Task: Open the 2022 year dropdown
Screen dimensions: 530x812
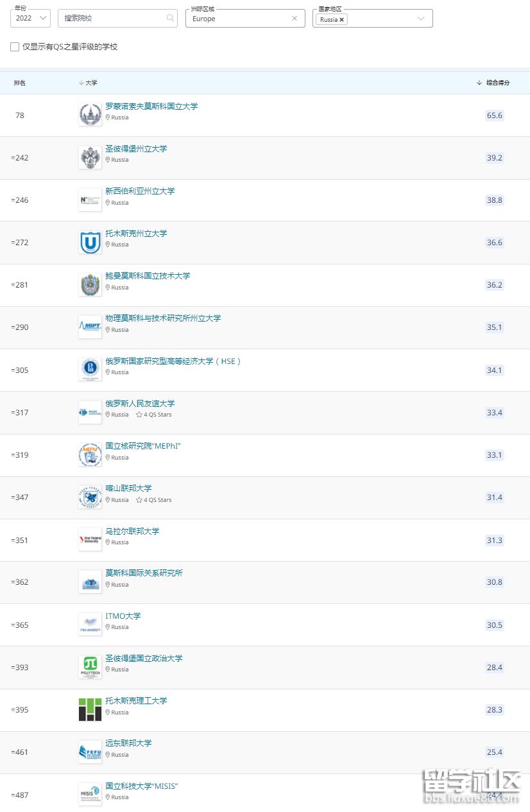Action: [30, 18]
